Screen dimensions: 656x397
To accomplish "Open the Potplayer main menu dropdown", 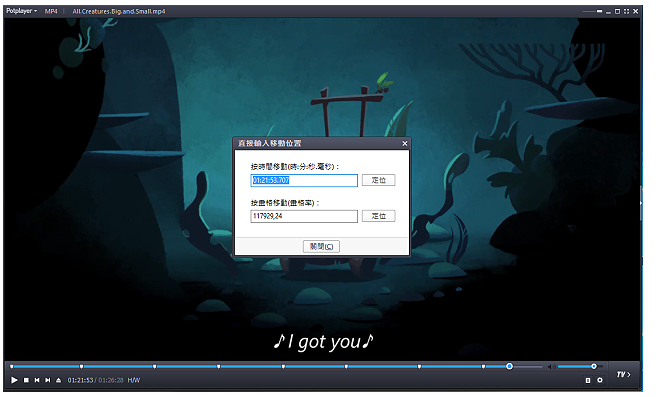I will point(21,11).
